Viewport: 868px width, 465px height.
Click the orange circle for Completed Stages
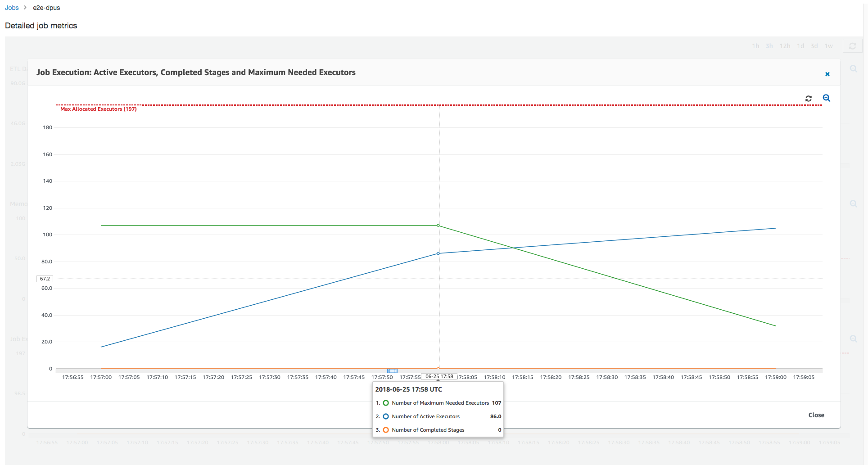(386, 430)
